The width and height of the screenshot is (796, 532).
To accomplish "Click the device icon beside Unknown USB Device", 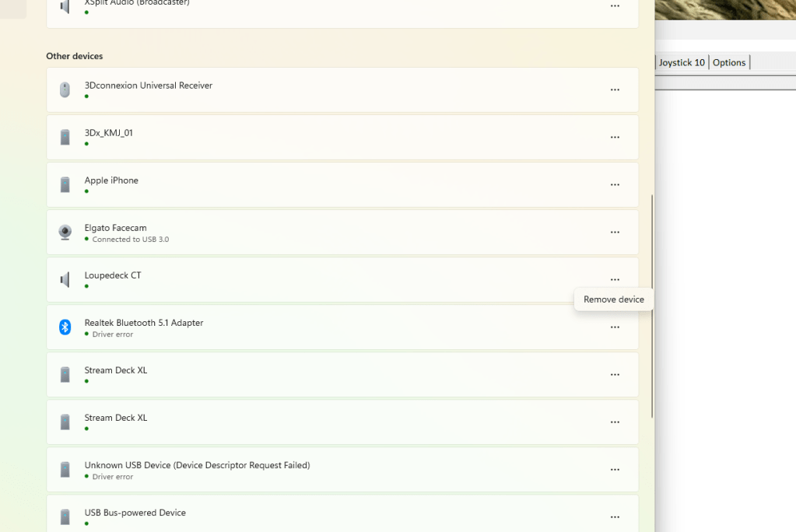I will [65, 470].
